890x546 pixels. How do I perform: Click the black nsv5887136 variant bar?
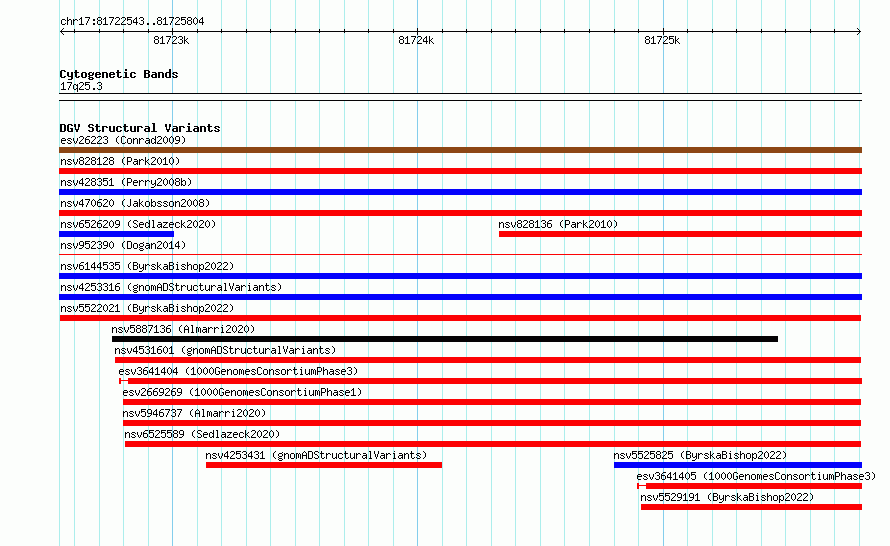[445, 339]
